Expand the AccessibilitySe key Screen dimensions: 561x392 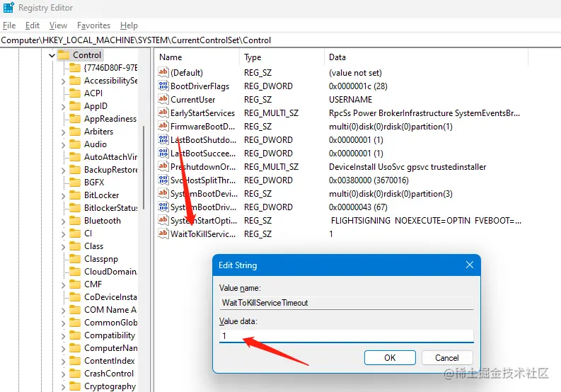64,81
